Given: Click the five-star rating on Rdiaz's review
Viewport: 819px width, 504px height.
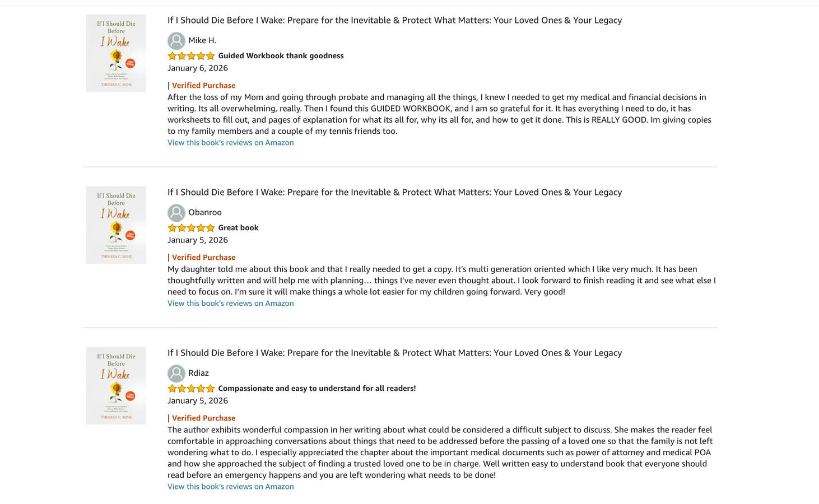Looking at the screenshot, I should 191,389.
